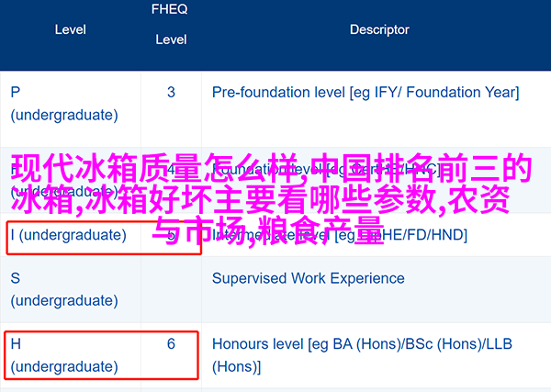
Task: Click the "FHEQ Level" column header
Action: pyautogui.click(x=171, y=25)
